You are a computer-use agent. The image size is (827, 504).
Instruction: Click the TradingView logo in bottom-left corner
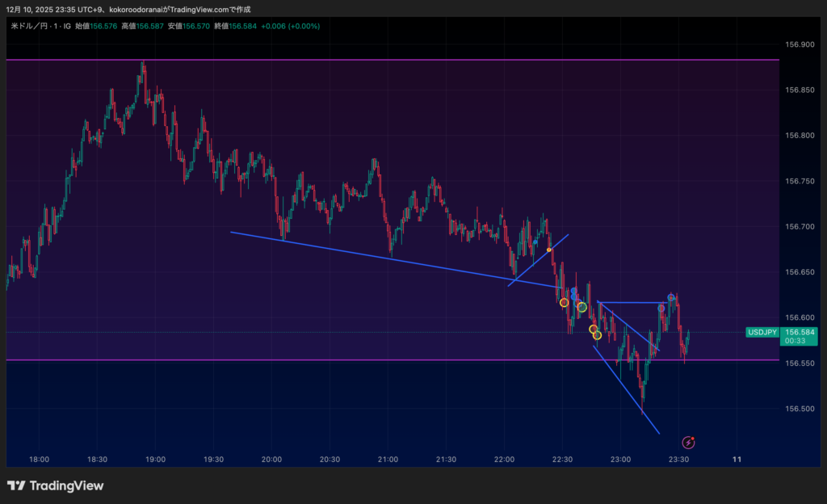click(x=55, y=485)
